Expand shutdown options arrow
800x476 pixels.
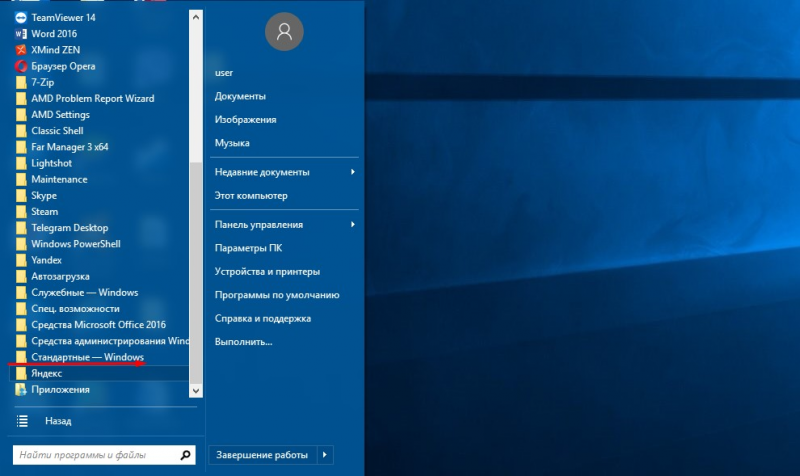[325, 455]
